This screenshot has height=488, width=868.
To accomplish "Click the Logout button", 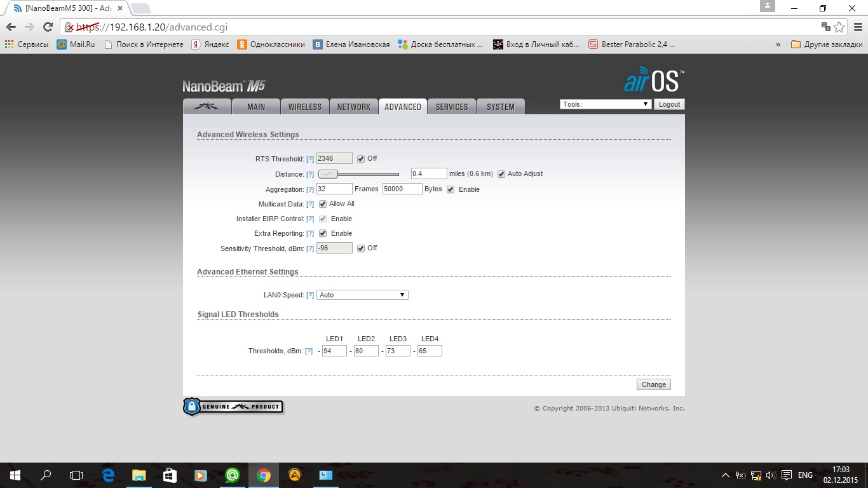I will click(669, 104).
